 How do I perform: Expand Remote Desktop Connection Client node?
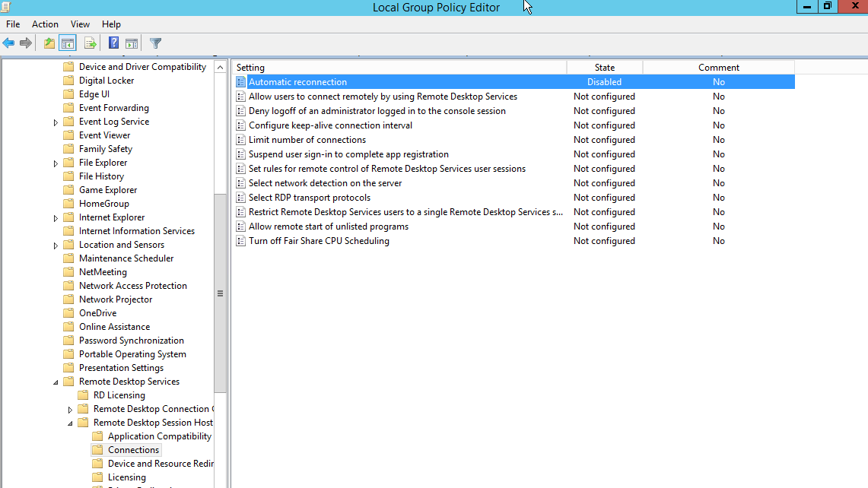pos(70,410)
